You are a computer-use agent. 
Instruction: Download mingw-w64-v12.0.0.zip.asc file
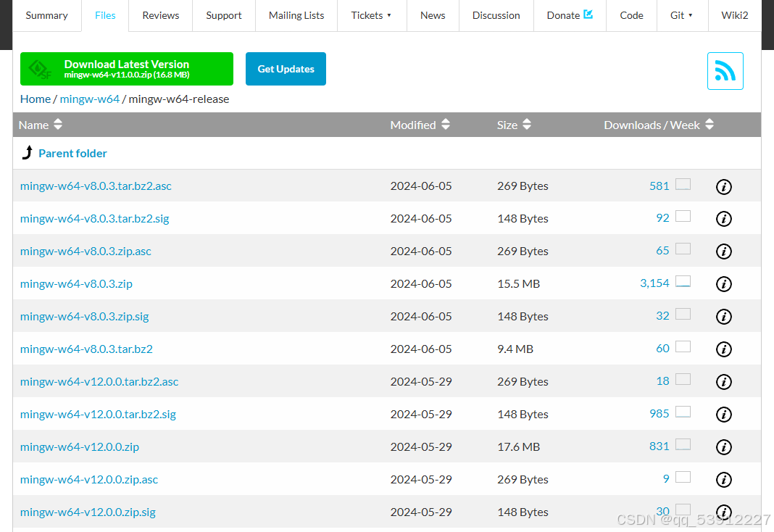pos(89,479)
